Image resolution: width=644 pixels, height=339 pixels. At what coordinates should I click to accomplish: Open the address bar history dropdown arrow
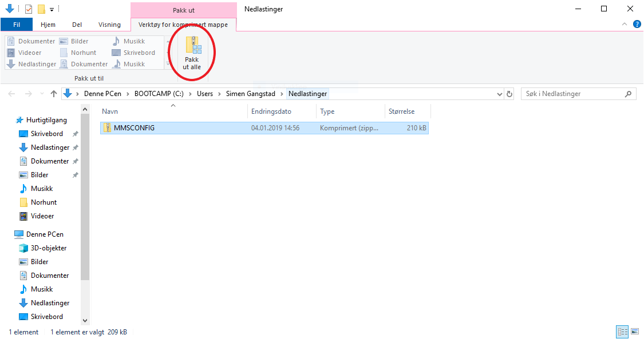tap(499, 94)
